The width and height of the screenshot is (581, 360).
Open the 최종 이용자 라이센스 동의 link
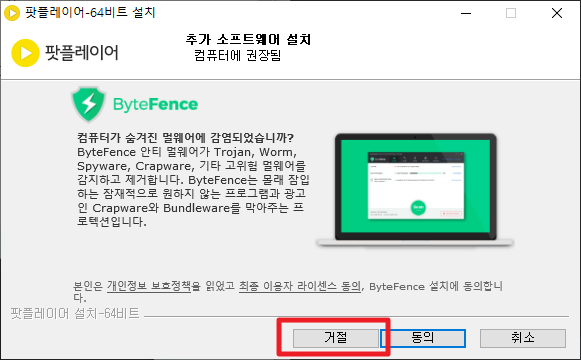299,286
